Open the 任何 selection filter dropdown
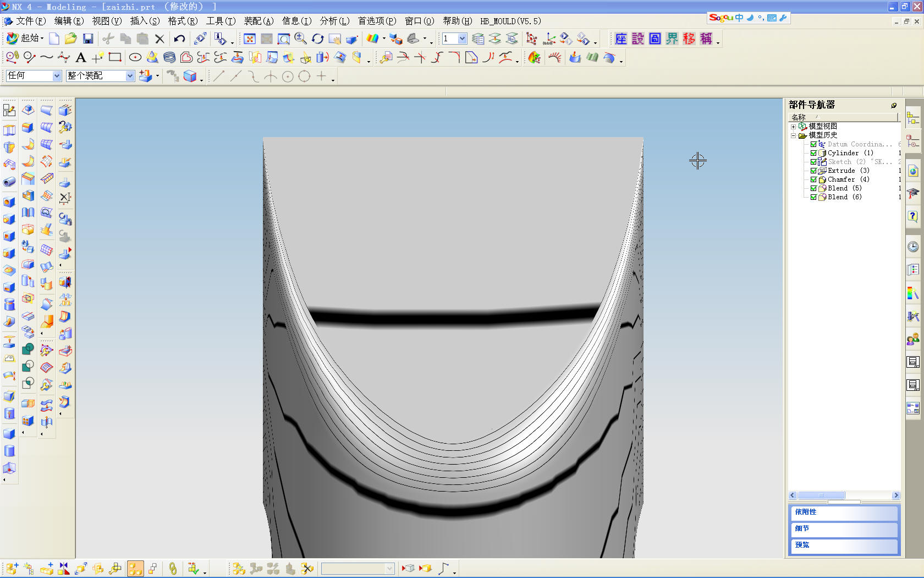 [x=57, y=76]
